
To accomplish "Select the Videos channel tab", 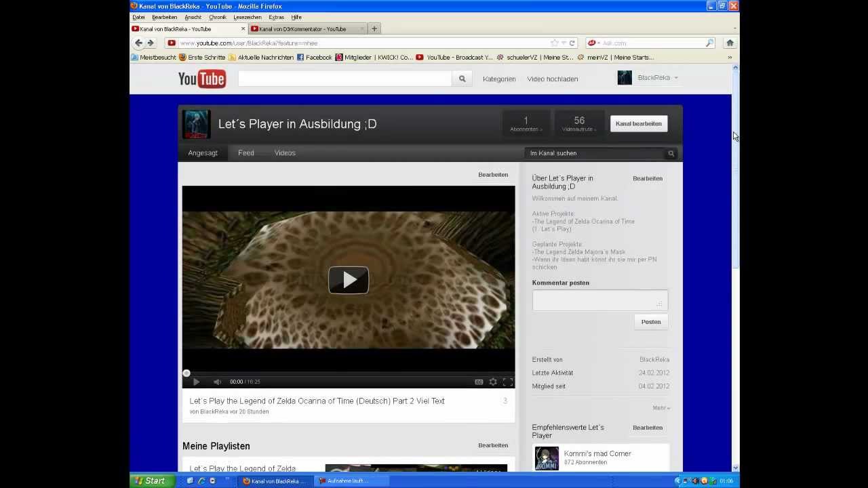I will pyautogui.click(x=285, y=153).
